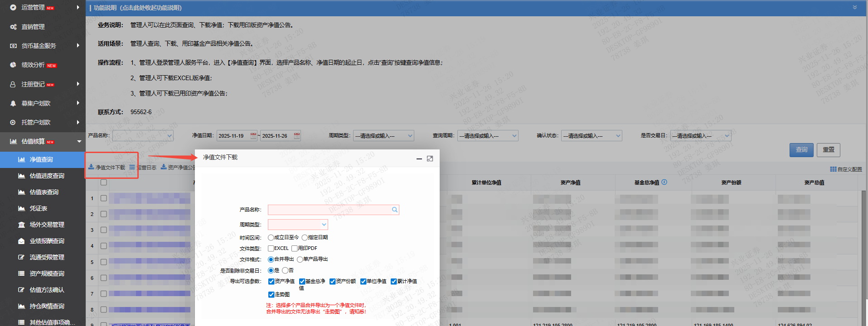Maximize the 净值文件下载 dialog
The image size is (868, 326).
click(x=430, y=158)
